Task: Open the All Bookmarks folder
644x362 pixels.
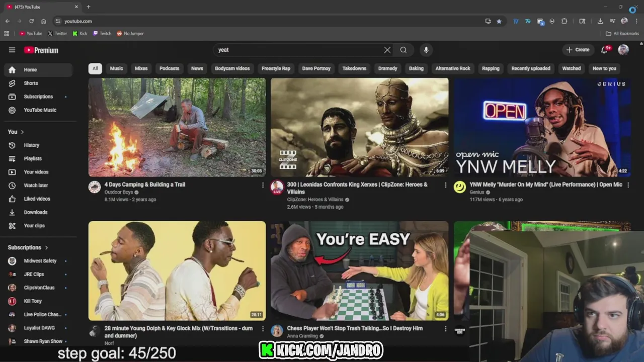Action: tap(622, 34)
